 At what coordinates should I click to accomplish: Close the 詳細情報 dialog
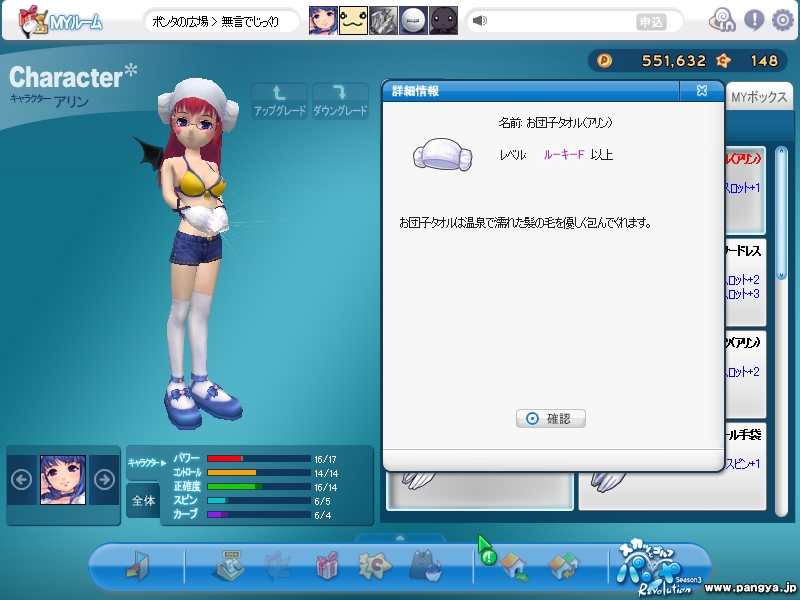(702, 91)
